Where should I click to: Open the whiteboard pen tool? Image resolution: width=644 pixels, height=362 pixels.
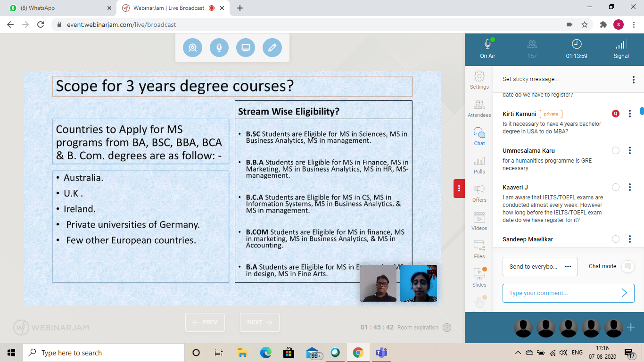pyautogui.click(x=272, y=47)
